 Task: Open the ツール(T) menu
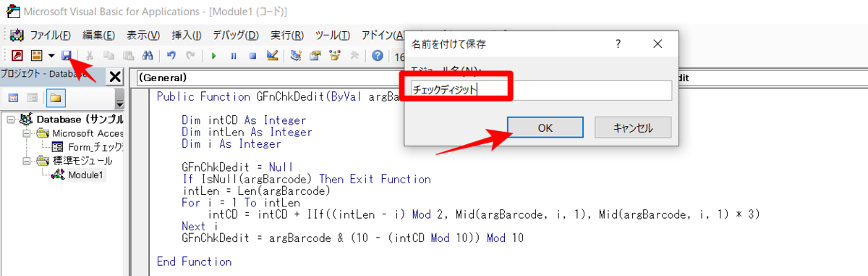point(333,35)
